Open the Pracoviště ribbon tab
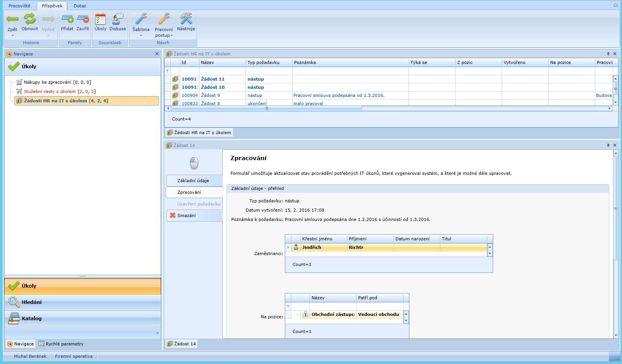This screenshot has height=364, width=622. pyautogui.click(x=19, y=6)
